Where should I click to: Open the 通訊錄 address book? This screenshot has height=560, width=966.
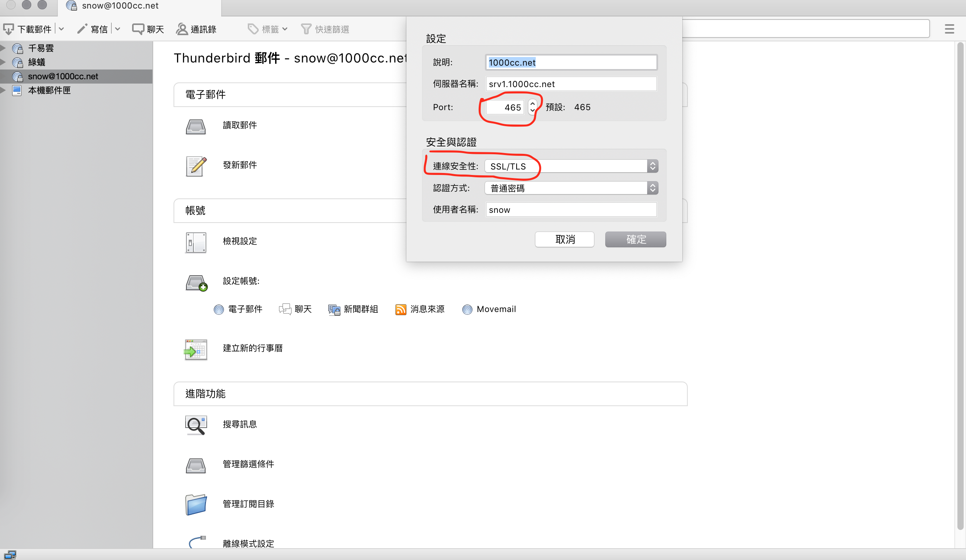tap(196, 29)
